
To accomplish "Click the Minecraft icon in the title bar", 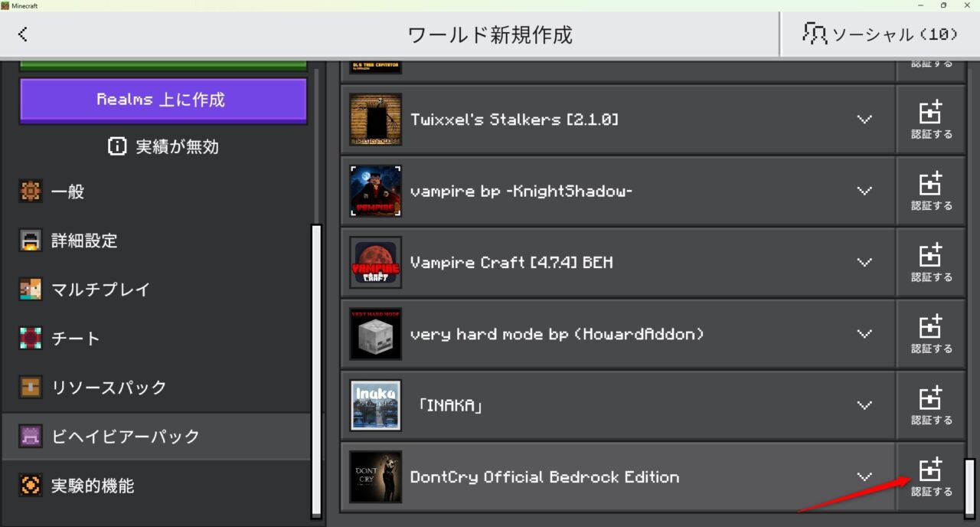I will tap(5, 5).
